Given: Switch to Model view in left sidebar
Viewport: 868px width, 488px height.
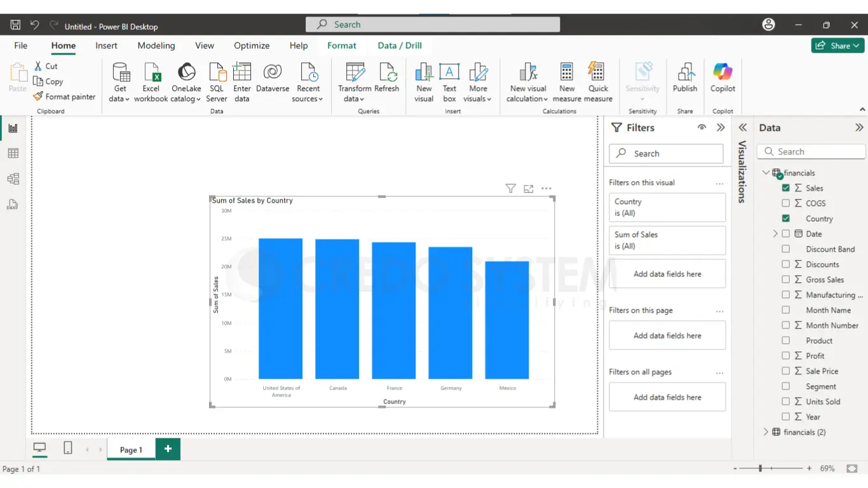Looking at the screenshot, I should tap(13, 179).
